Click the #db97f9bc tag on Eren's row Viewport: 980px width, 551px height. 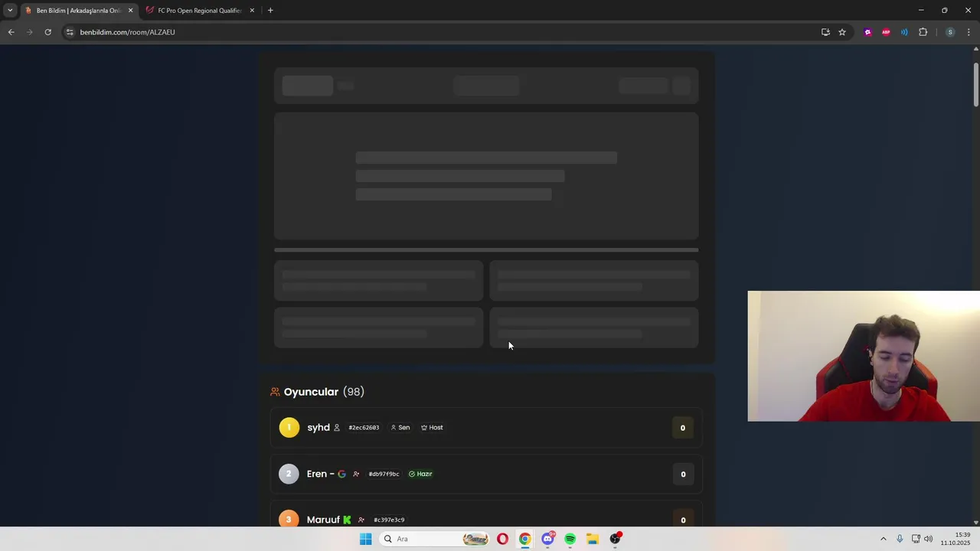384,474
